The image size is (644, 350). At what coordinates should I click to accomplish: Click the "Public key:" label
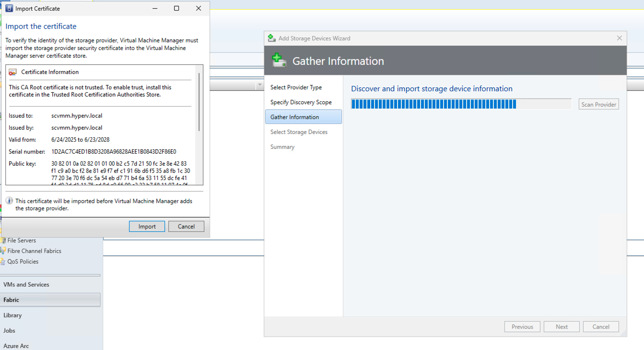coord(22,164)
